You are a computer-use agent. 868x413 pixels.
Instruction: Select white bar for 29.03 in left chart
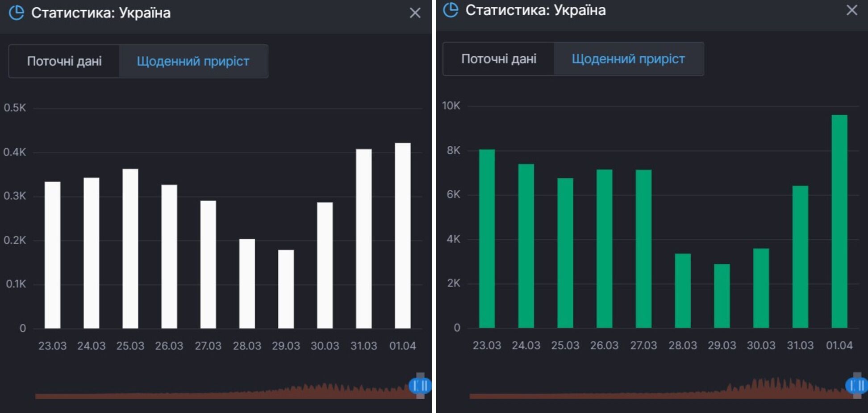pyautogui.click(x=286, y=289)
